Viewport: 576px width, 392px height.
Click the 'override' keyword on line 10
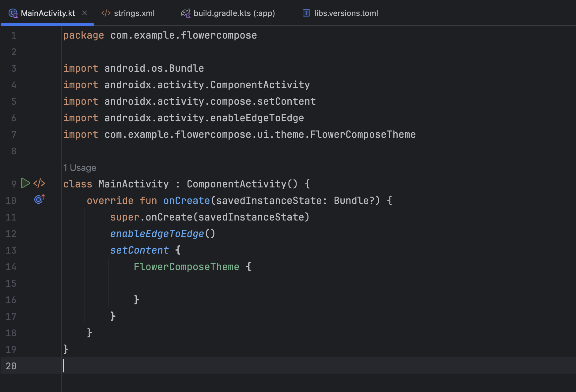[110, 201]
